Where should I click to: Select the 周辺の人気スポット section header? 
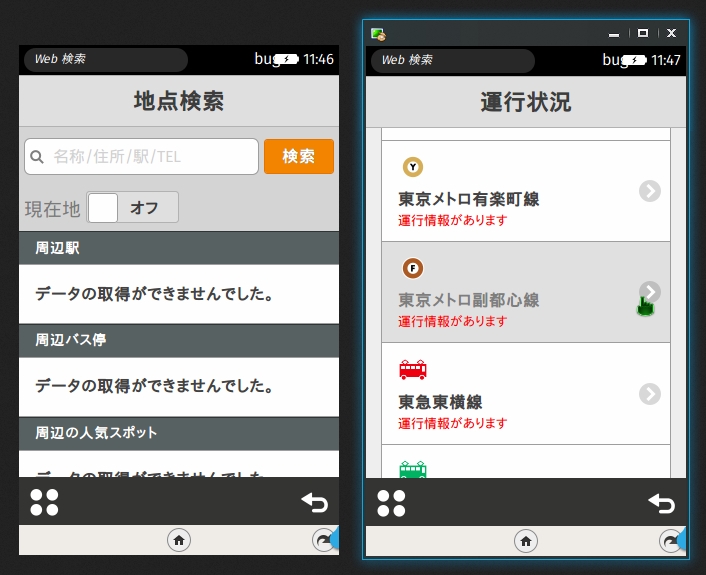point(179,433)
